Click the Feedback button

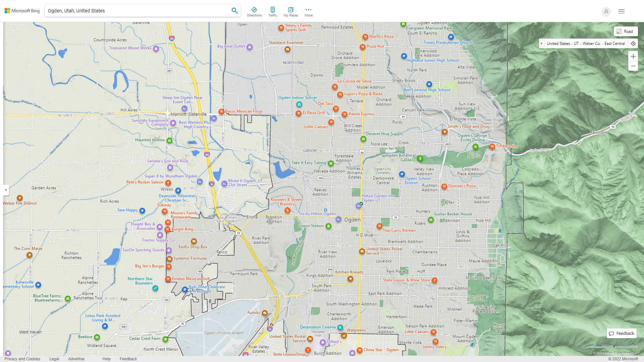click(x=621, y=333)
